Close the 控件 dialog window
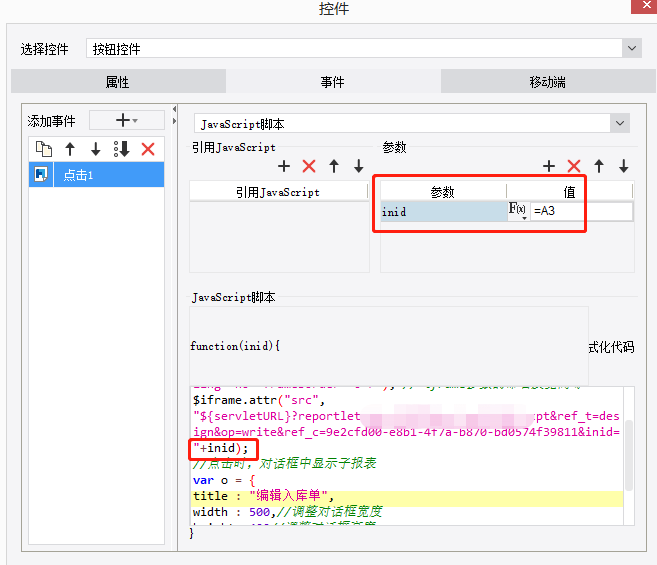This screenshot has width=657, height=565. click(x=645, y=6)
